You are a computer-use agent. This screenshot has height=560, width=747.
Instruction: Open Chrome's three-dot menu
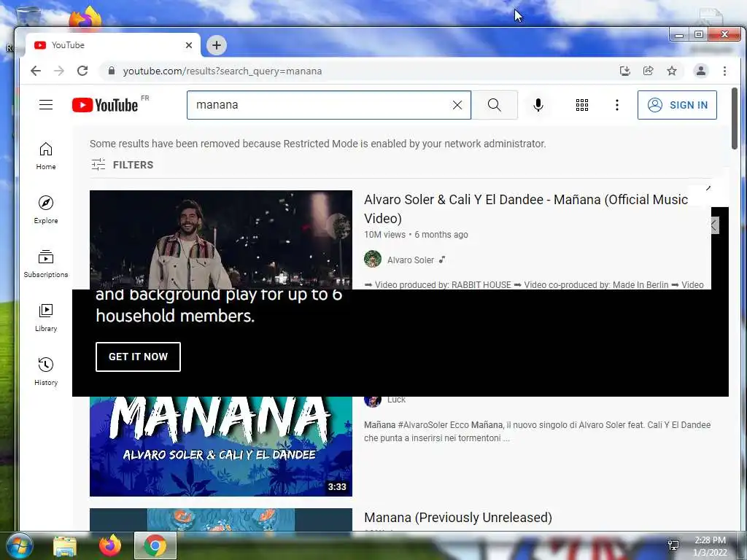point(724,71)
